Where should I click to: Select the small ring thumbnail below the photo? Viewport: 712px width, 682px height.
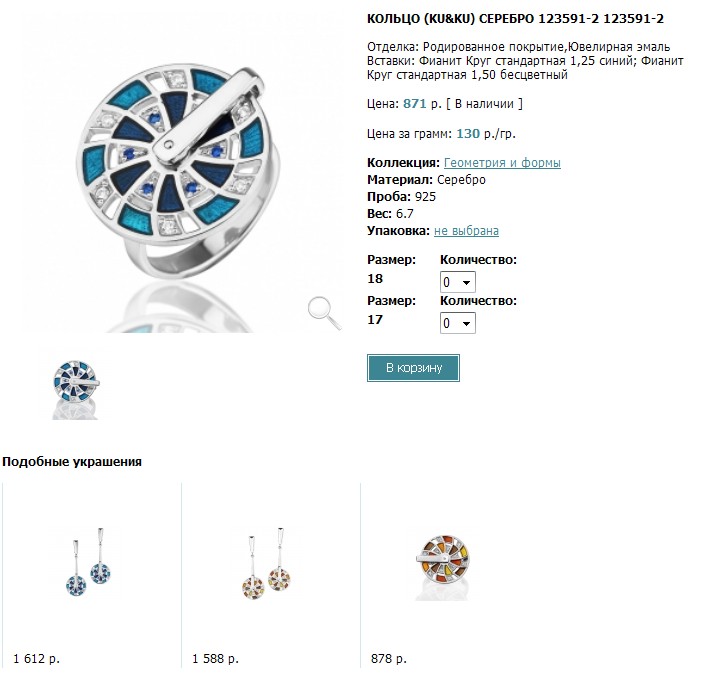pos(76,384)
